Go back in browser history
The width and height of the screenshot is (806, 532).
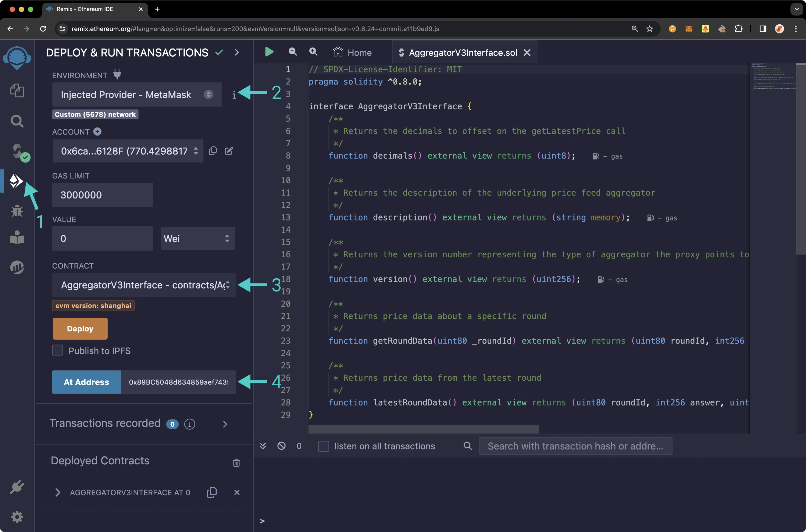pyautogui.click(x=10, y=29)
